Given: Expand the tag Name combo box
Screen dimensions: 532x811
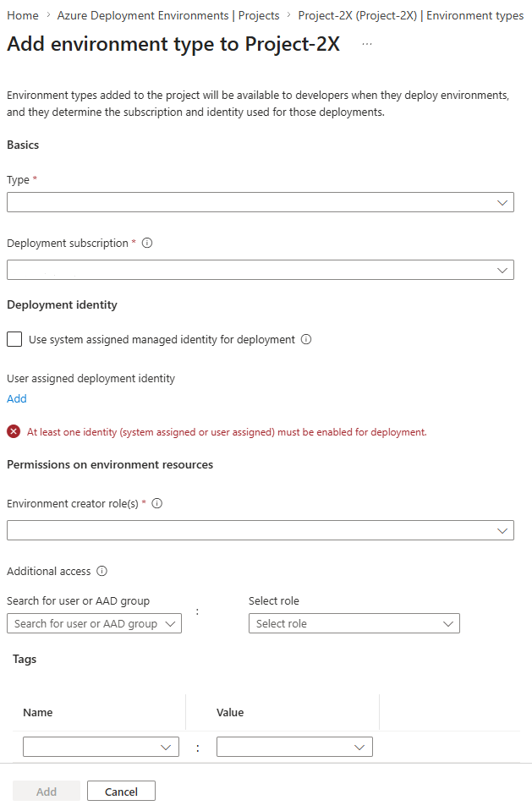Looking at the screenshot, I should [x=101, y=747].
